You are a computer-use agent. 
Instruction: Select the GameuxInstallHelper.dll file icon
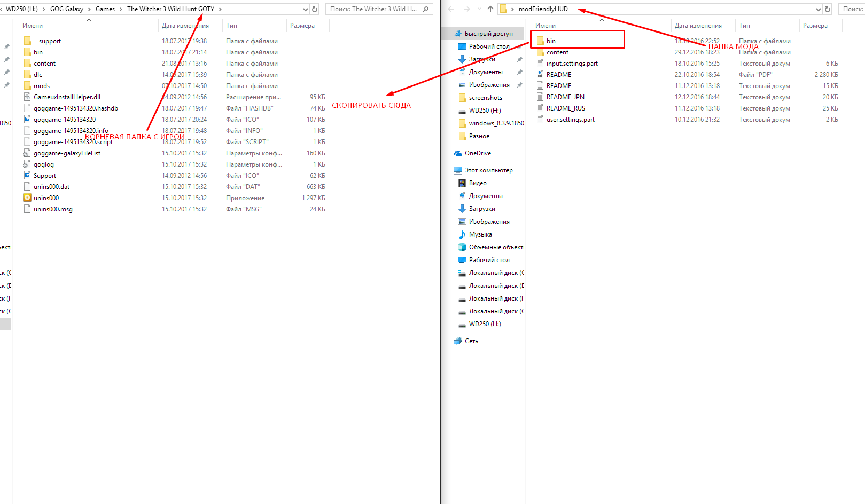[27, 97]
